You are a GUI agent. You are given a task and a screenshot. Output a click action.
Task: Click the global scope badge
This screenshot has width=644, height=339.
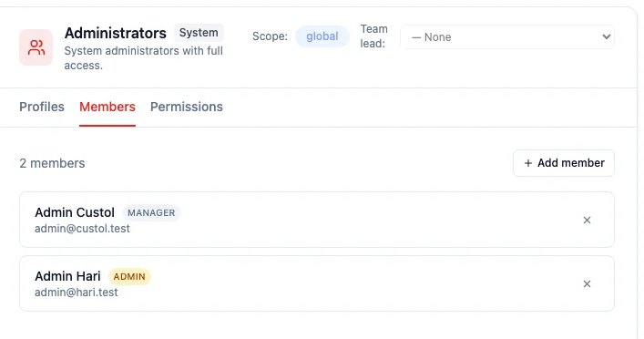pos(322,36)
